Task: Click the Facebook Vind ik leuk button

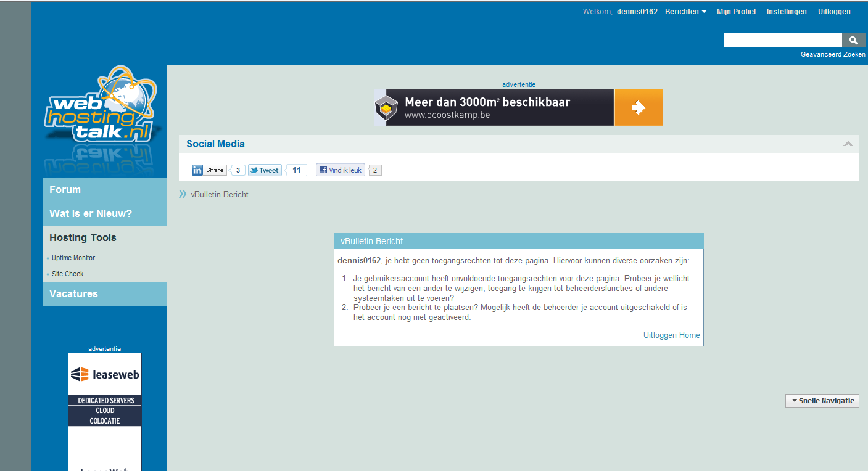Action: [x=341, y=170]
